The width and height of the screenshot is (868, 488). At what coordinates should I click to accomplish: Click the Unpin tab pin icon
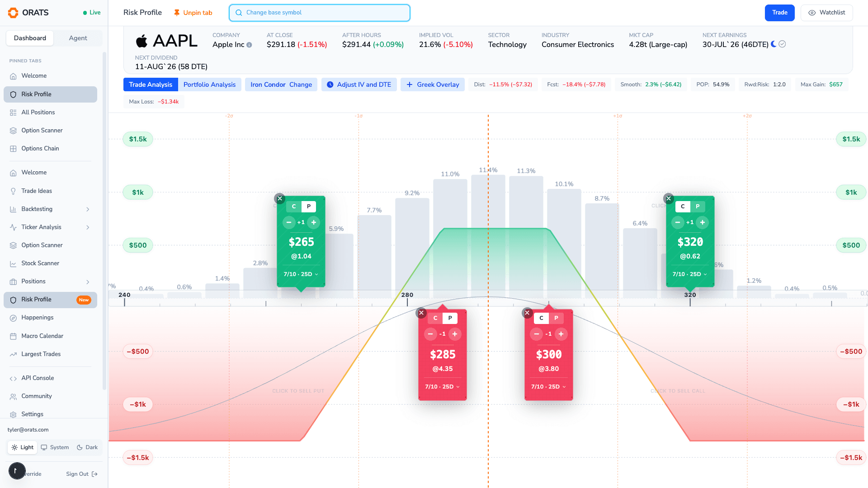click(x=177, y=13)
